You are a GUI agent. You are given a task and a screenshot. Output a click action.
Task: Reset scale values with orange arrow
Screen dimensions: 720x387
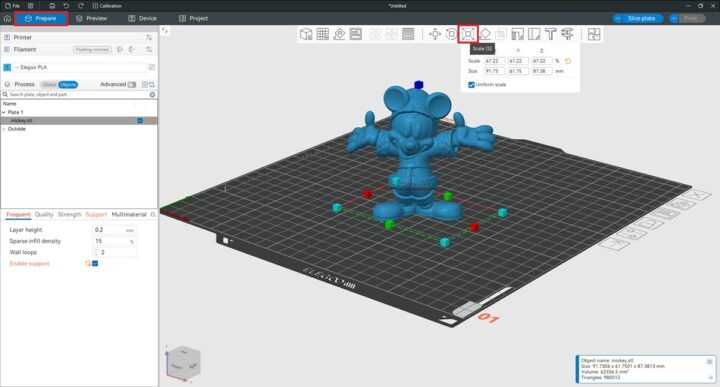[568, 61]
